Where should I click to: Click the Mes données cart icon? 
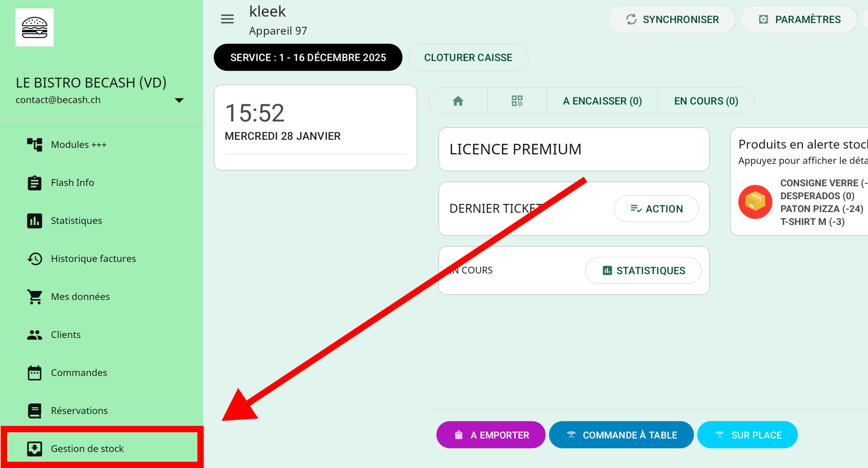tap(34, 297)
